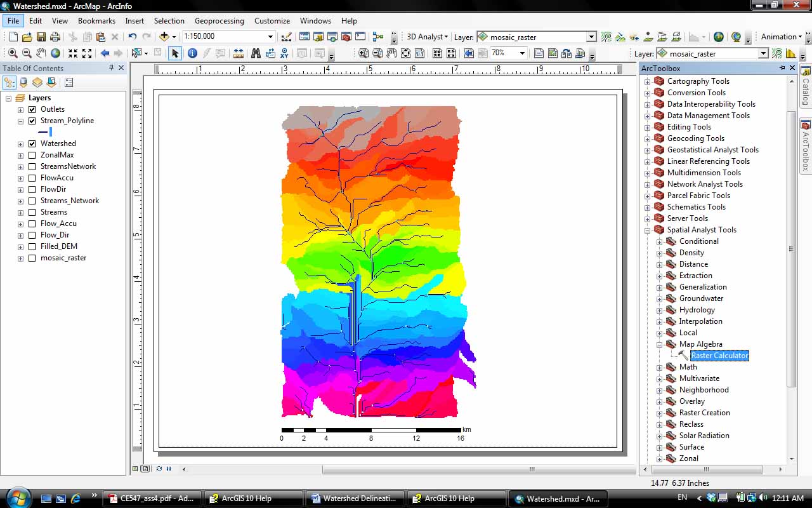Click the Zoom In magnifier tool
The width and height of the screenshot is (812, 508).
pyautogui.click(x=13, y=53)
